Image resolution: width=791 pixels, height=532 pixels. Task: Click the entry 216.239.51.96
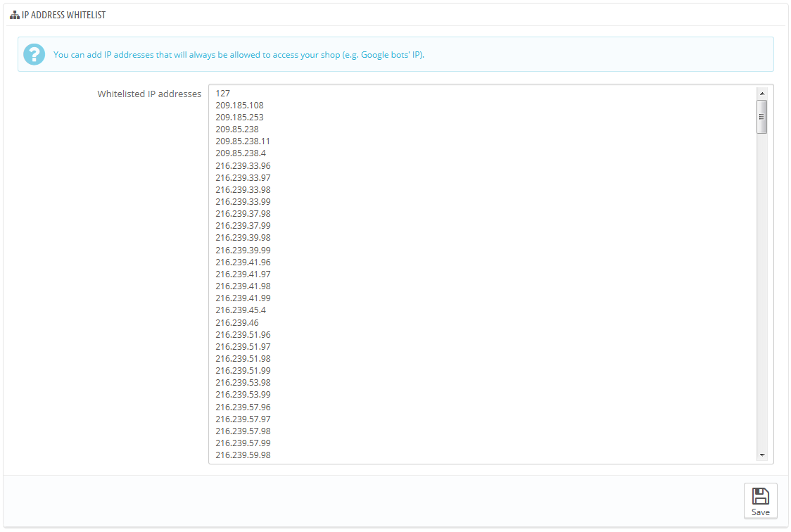pyautogui.click(x=243, y=335)
